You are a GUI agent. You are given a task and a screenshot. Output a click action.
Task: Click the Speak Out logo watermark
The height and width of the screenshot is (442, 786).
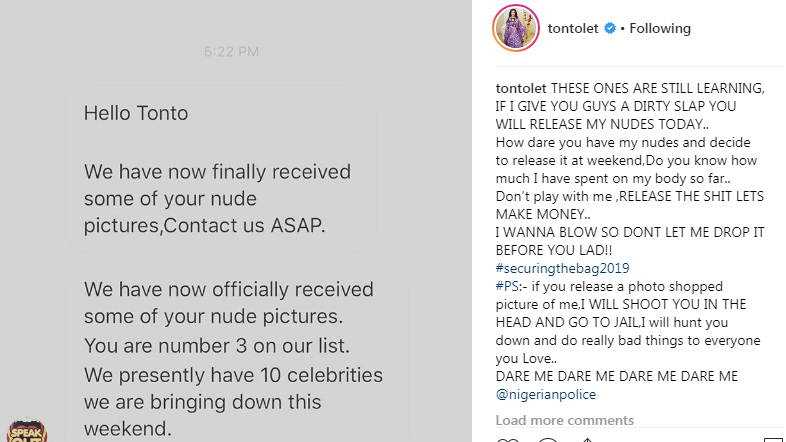pos(27,431)
